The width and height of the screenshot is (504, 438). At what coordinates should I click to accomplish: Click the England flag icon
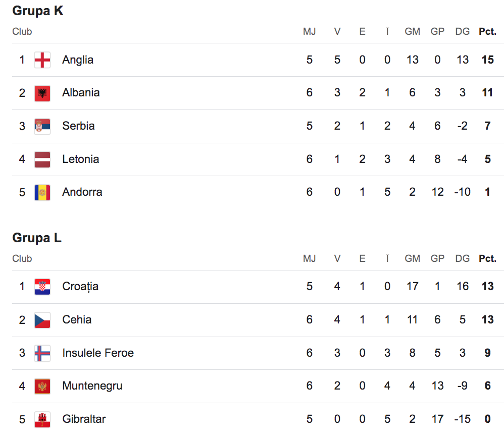42,60
